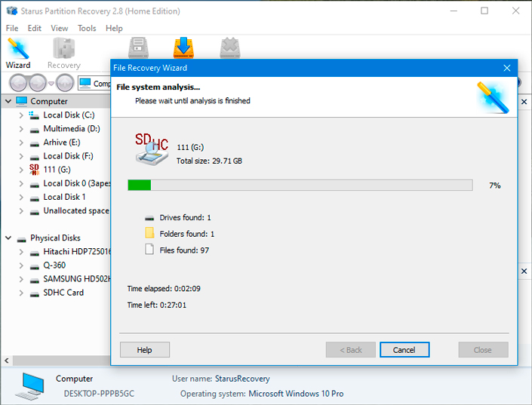Click the disabled Close button

point(483,350)
